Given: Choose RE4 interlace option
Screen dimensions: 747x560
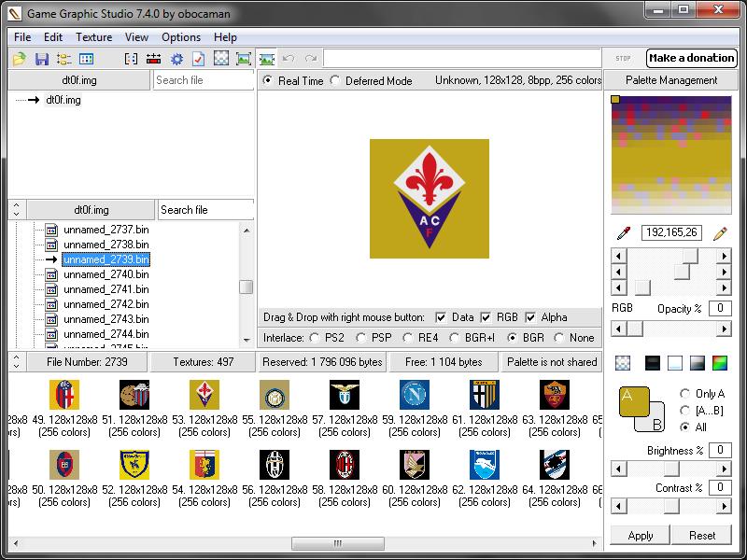Looking at the screenshot, I should tap(407, 338).
